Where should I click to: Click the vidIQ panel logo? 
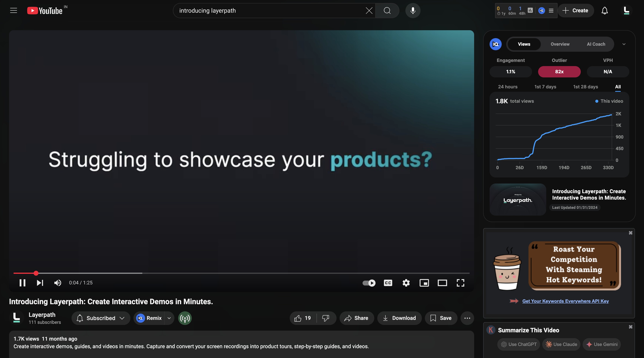[x=495, y=44]
